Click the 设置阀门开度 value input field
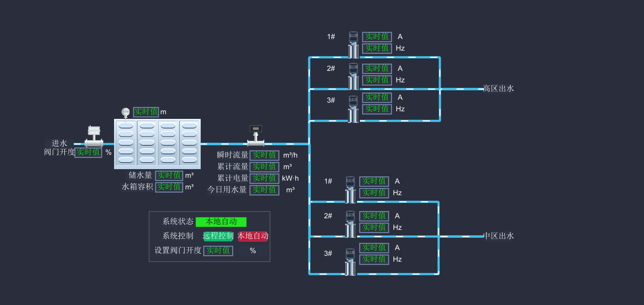Viewport: 644px width, 305px height. (218, 250)
